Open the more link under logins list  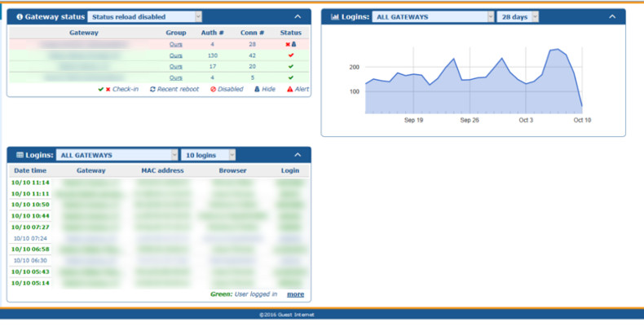pyautogui.click(x=295, y=294)
